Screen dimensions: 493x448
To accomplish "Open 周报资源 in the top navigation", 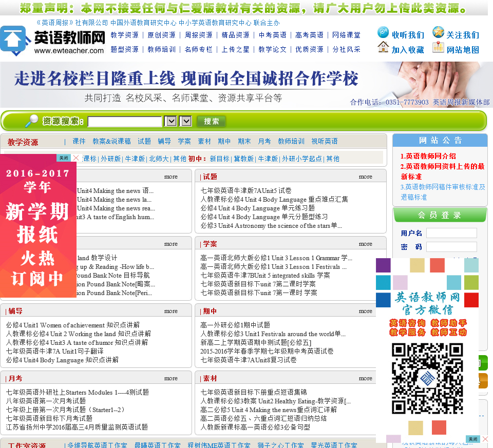I will (x=198, y=35).
